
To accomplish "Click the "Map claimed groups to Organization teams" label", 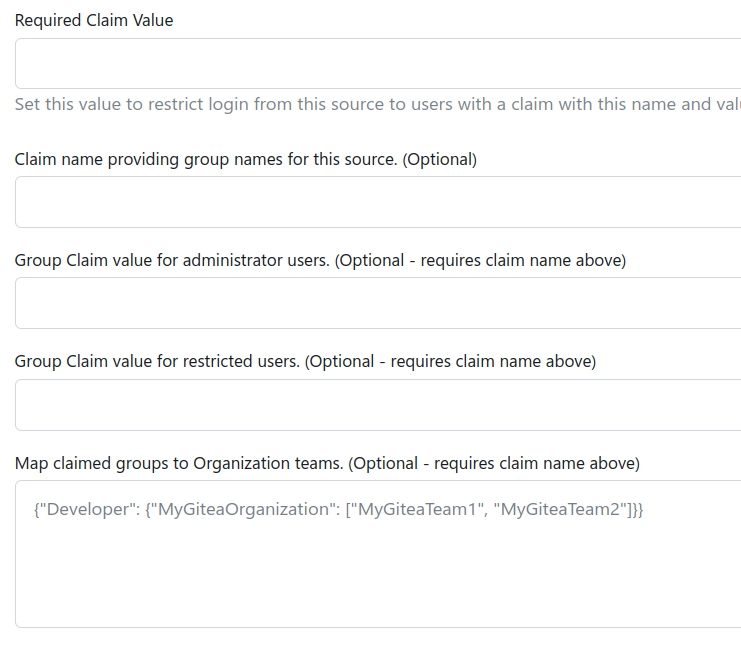I will (x=178, y=463).
